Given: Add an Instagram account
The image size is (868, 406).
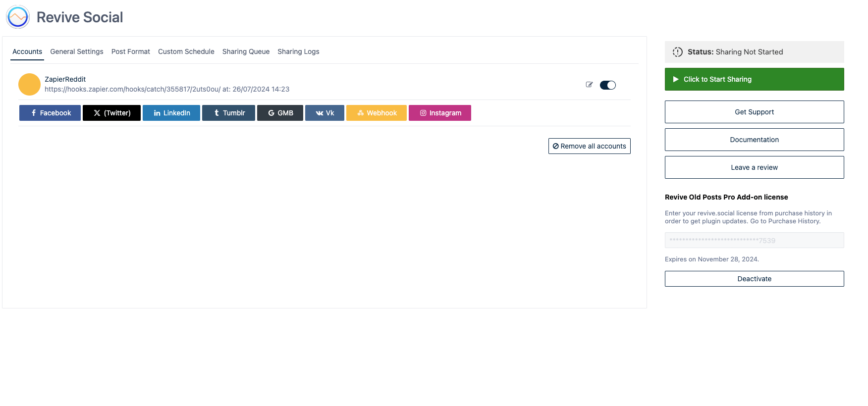Looking at the screenshot, I should coord(440,113).
